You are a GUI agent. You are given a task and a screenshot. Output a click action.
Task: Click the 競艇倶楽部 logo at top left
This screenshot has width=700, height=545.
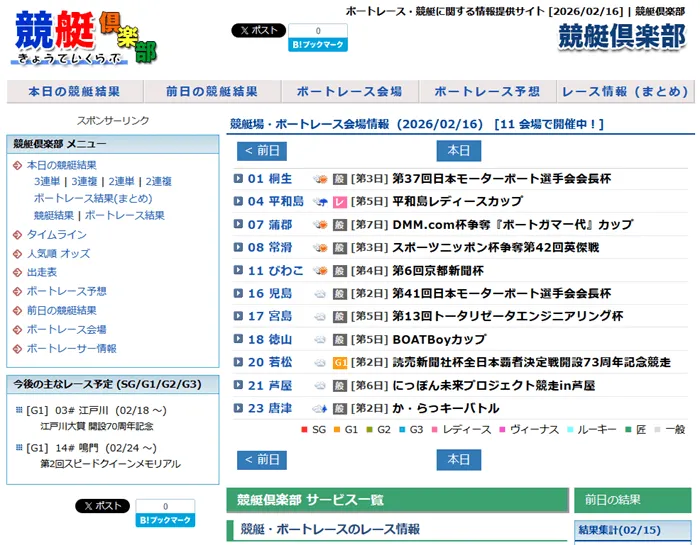click(86, 39)
